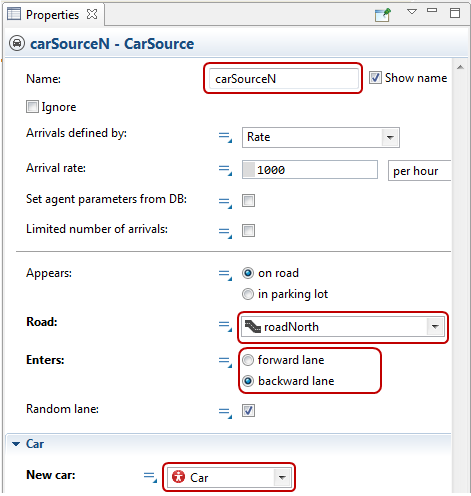Open the Arrivals defined by Rate dropdown
471x496 pixels.
(321, 137)
